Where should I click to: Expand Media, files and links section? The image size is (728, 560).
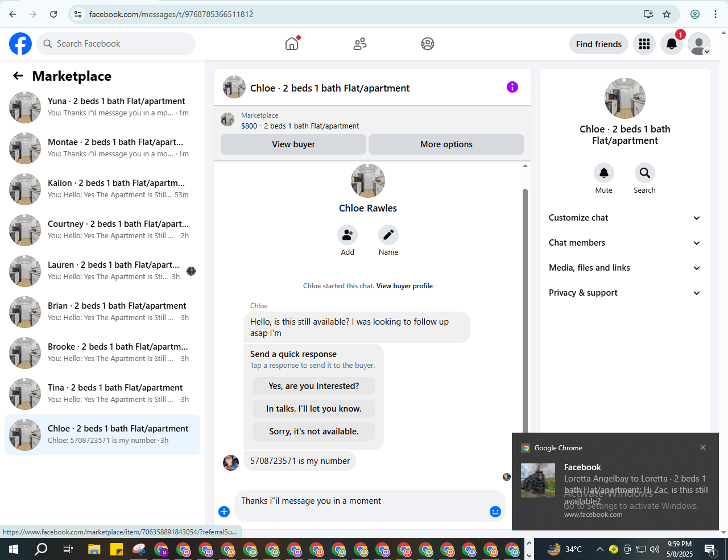625,268
